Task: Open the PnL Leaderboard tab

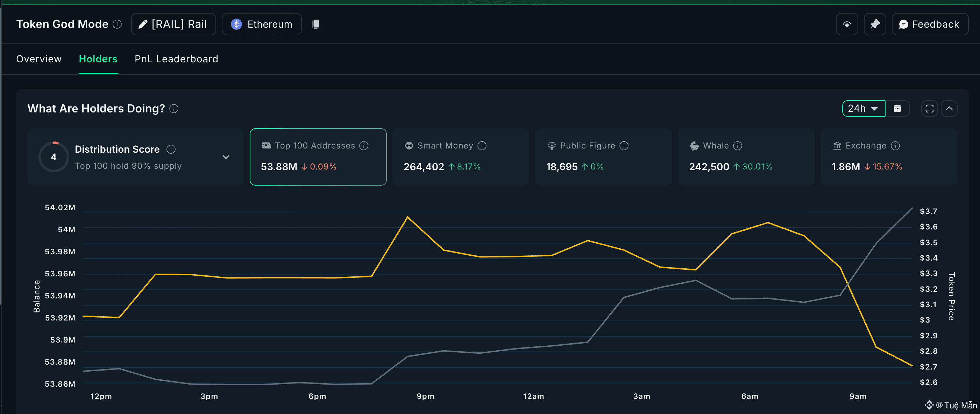Action: tap(176, 58)
